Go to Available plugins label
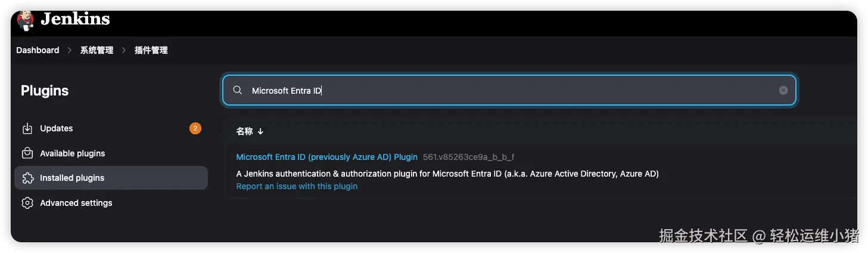Viewport: 868px width, 253px height. click(x=72, y=153)
